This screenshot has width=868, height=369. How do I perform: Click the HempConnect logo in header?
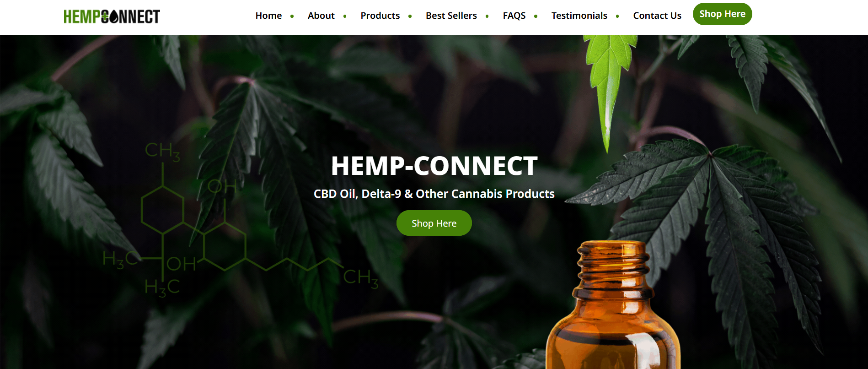112,16
